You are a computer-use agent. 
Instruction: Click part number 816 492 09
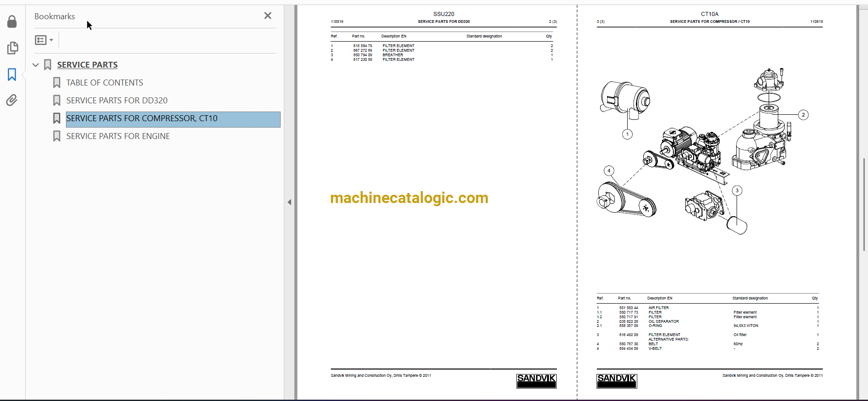pyautogui.click(x=629, y=335)
